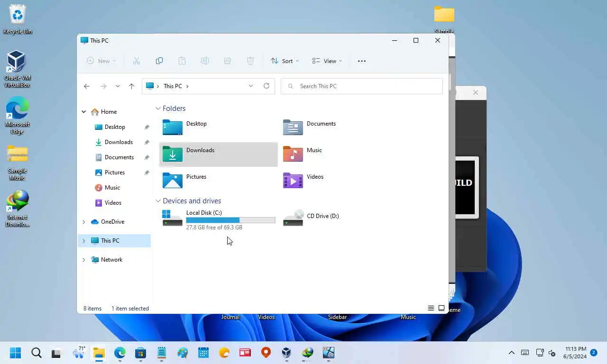Screen dimensions: 607x364
Task: Show hidden tray icons chevron
Action: (511, 353)
